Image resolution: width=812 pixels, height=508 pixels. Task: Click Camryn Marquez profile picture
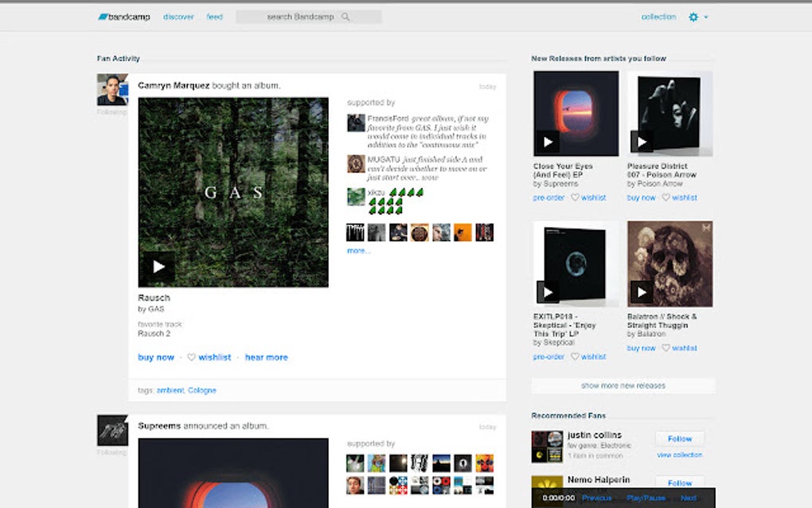coord(111,89)
